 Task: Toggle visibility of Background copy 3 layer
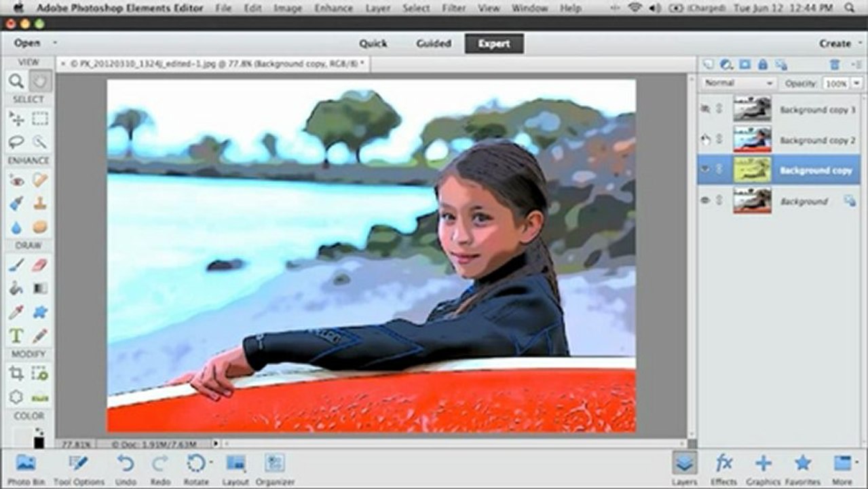click(705, 109)
